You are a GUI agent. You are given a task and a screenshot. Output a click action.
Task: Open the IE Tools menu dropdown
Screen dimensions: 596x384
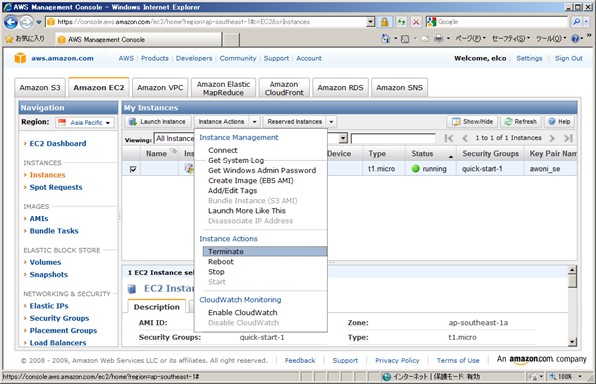click(x=551, y=38)
